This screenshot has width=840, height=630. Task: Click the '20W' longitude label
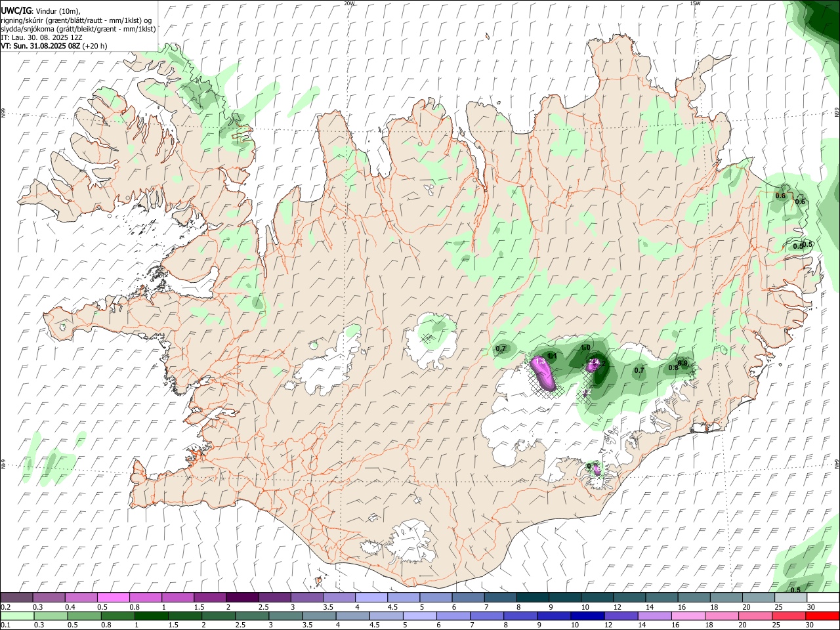click(349, 3)
